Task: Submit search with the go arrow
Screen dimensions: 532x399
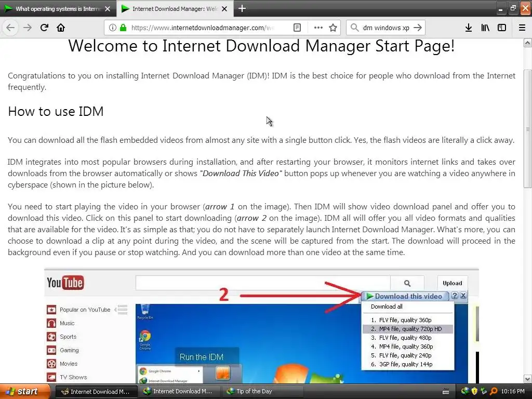Action: coord(418,28)
